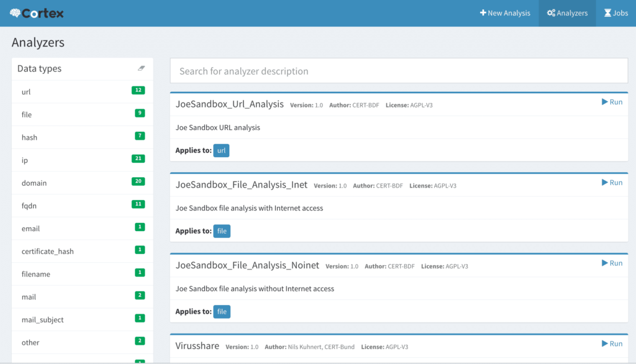Select the mail data type
Image resolution: width=636 pixels, height=364 pixels.
[x=83, y=296]
